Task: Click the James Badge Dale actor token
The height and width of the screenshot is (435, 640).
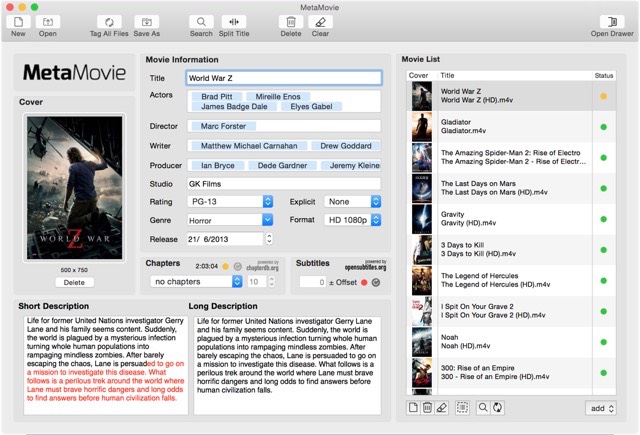Action: point(234,107)
